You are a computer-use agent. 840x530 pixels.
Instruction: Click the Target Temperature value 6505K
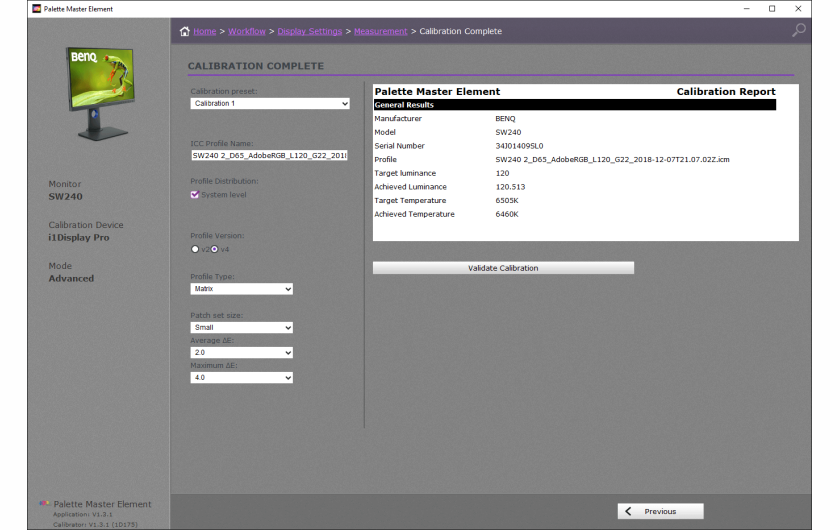(x=507, y=200)
